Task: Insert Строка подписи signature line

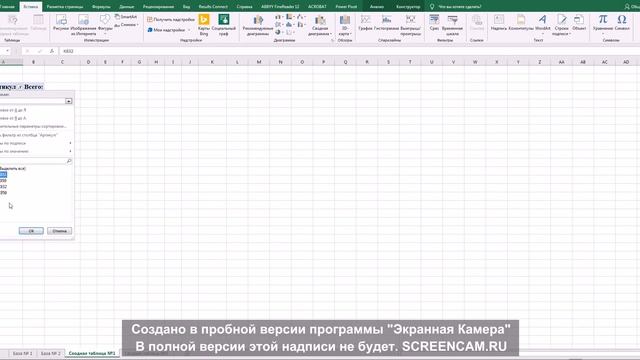Action: pyautogui.click(x=562, y=25)
